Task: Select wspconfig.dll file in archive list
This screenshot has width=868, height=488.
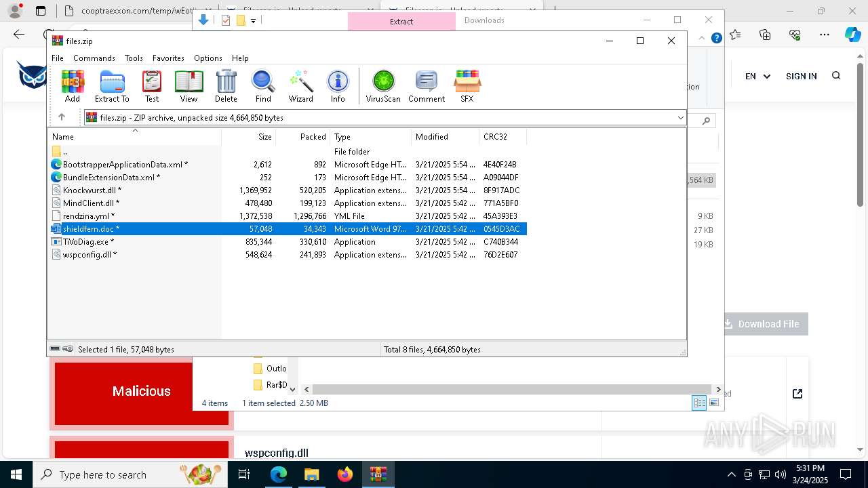Action: tap(288, 255)
